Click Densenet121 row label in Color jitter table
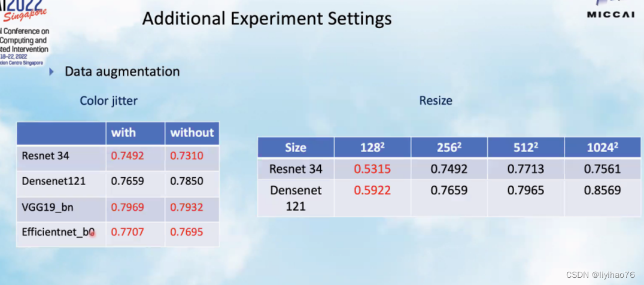 coord(54,181)
